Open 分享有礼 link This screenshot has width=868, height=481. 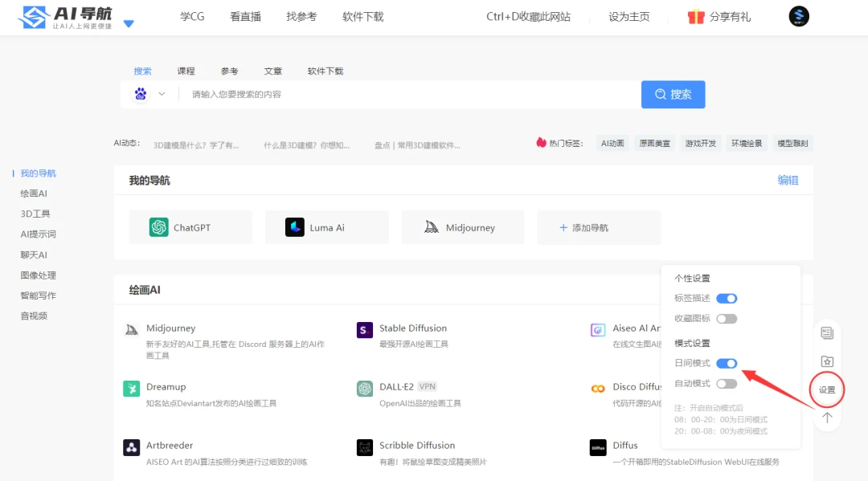[730, 17]
